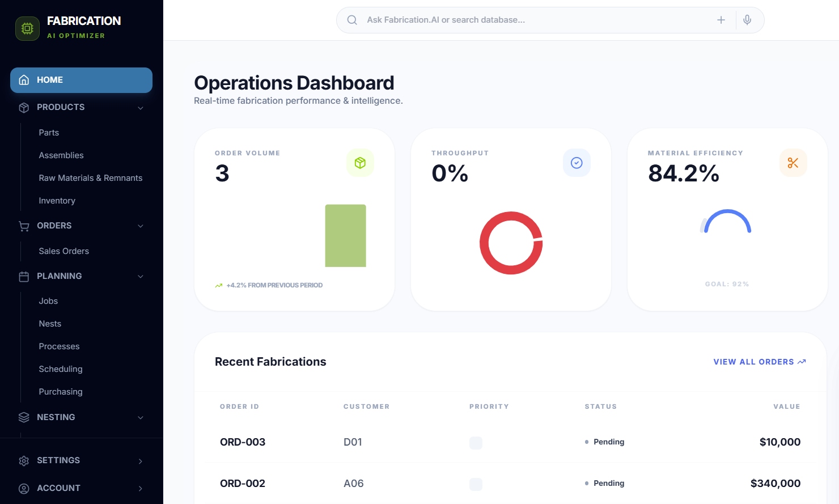Click the calendar icon beside Planning
Screen dimensions: 839x504
pos(23,276)
